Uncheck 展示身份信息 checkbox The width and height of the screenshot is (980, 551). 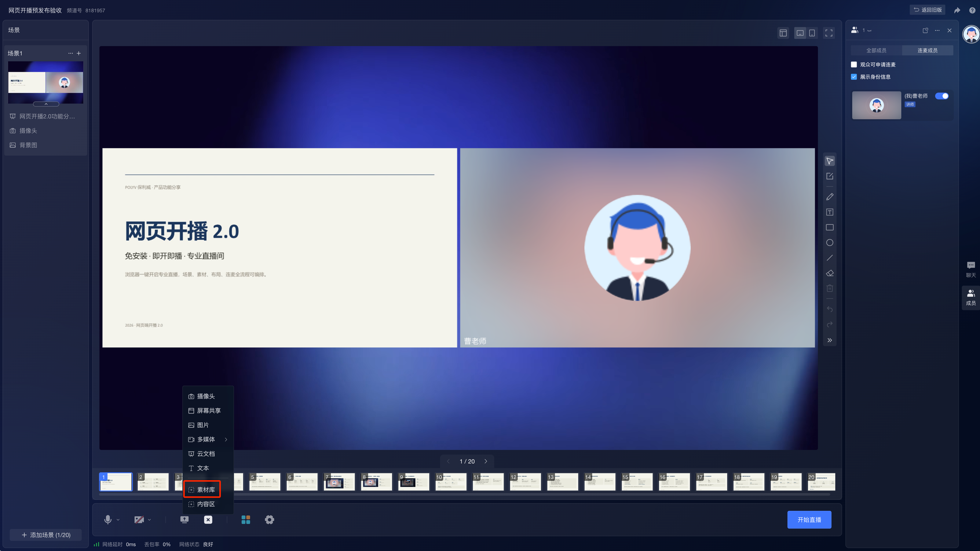tap(854, 77)
